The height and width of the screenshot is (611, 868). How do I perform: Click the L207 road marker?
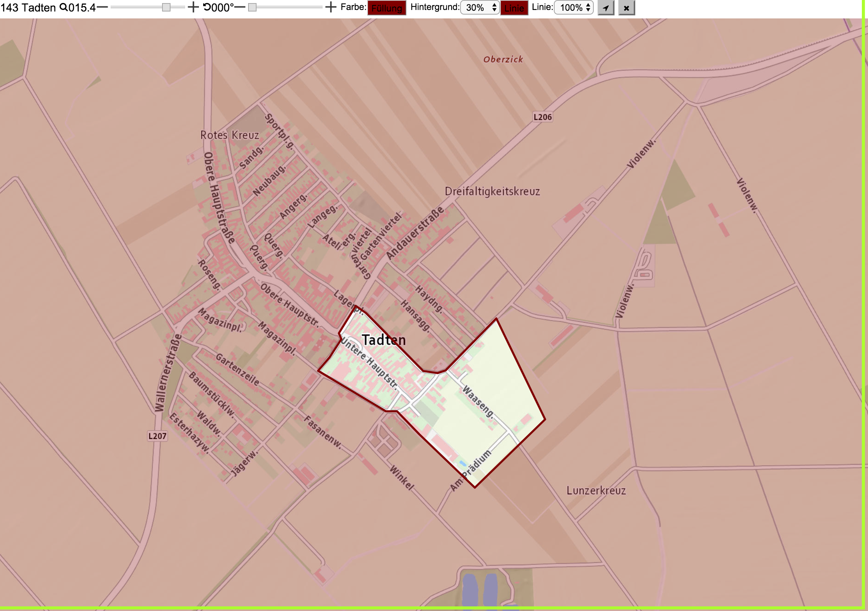157,436
